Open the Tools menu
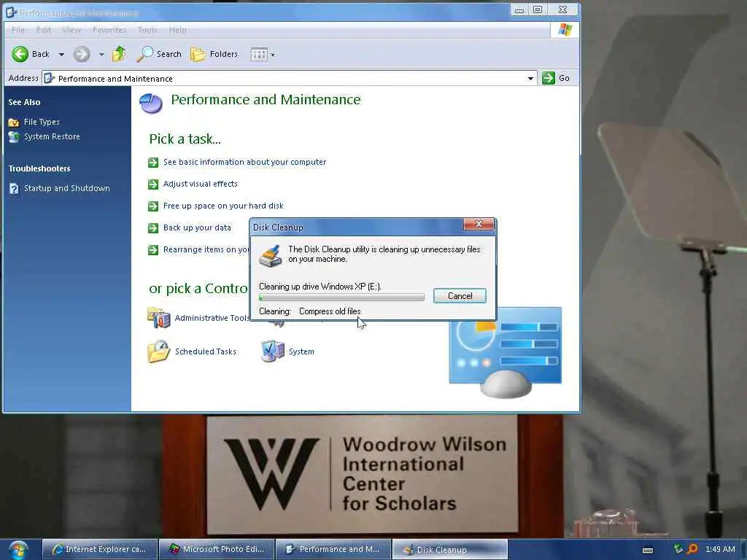747x560 pixels. coord(147,30)
